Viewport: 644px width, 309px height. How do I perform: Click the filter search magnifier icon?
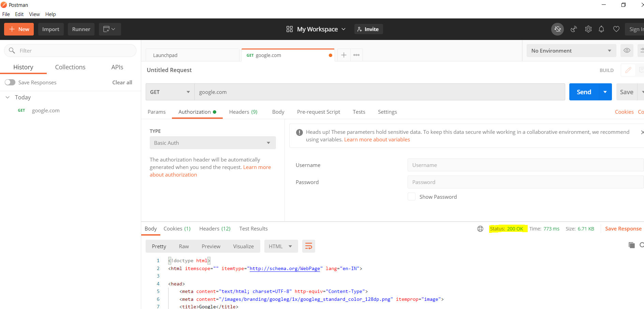tap(12, 51)
